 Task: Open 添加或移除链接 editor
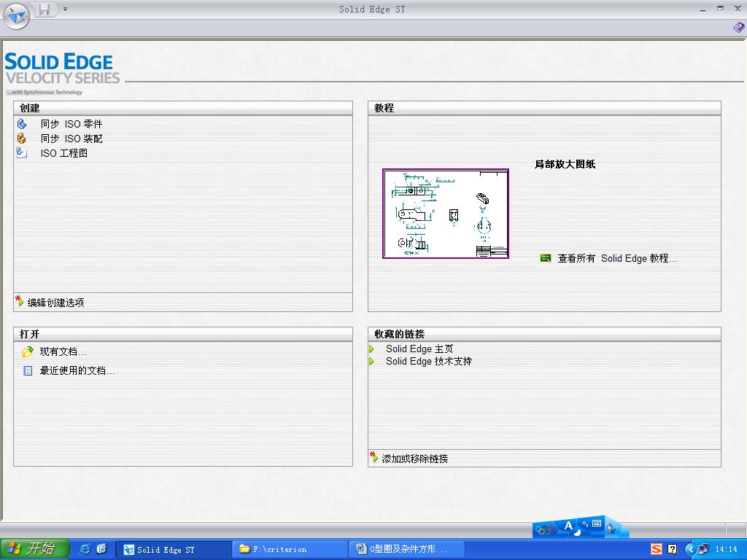tap(415, 459)
